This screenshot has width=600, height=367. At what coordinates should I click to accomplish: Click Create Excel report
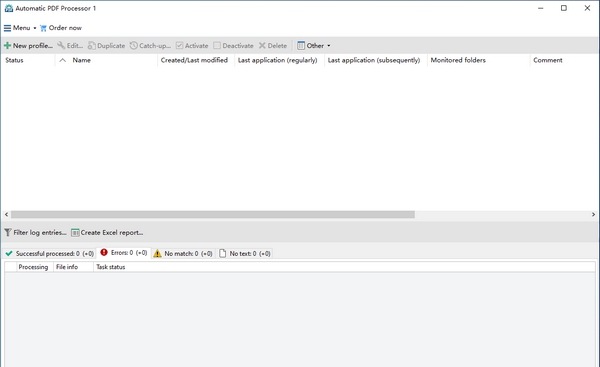107,233
